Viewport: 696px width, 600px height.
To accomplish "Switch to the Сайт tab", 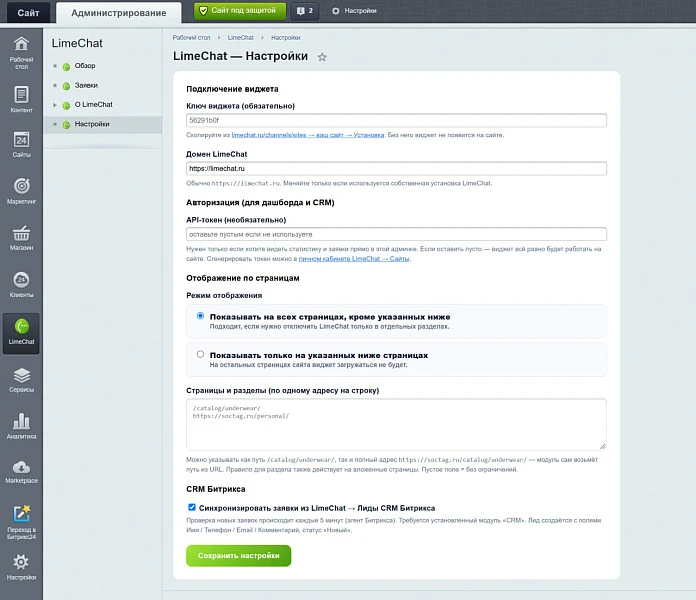I will 28,13.
